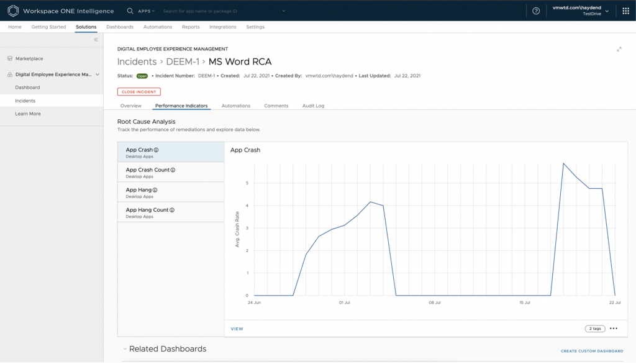Click the info icon beside App Crash Count
This screenshot has width=636, height=364.
(173, 170)
